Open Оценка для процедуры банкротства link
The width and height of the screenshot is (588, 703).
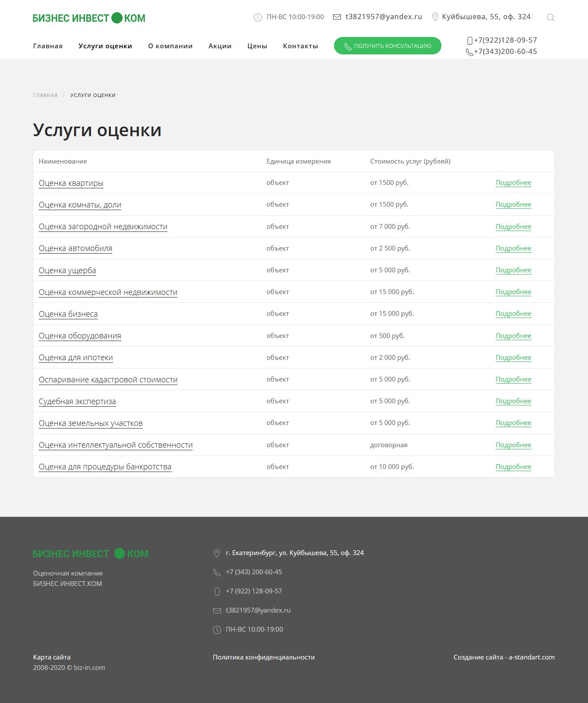(x=105, y=467)
